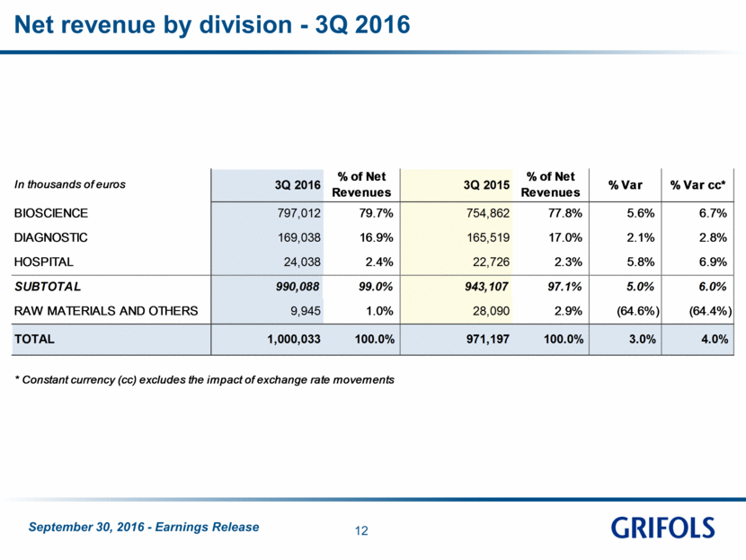Select the 4.0% Total constant currency variation
The image size is (746, 560).
[x=715, y=339]
